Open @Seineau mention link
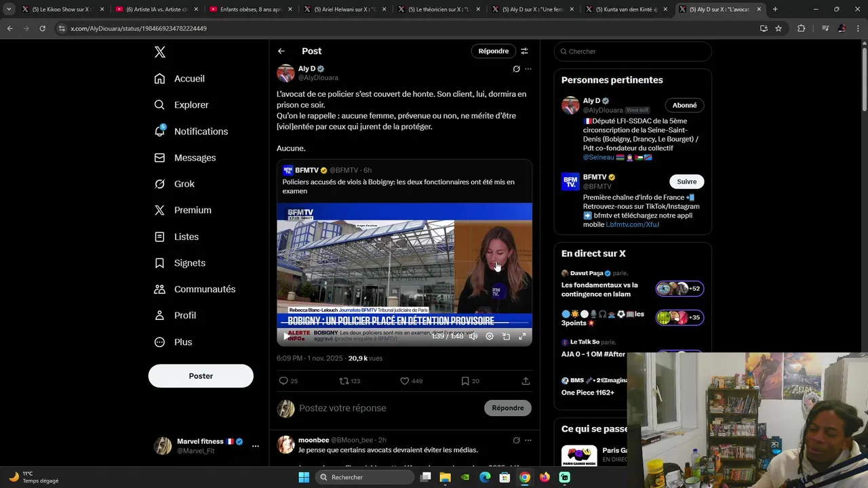868x488 pixels. tap(598, 157)
